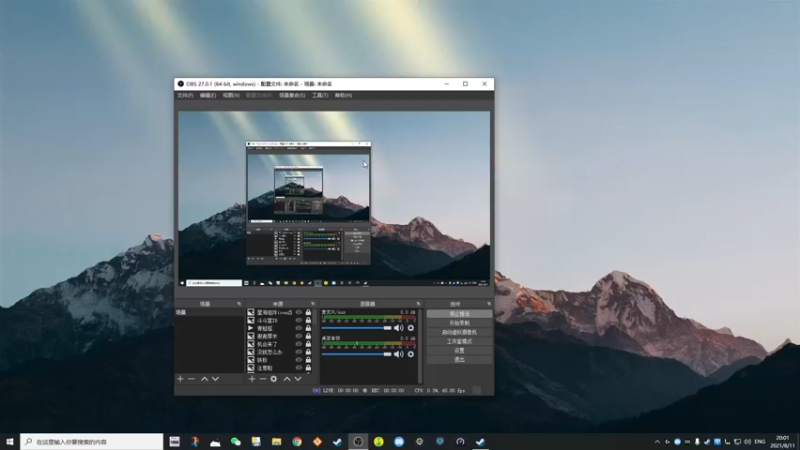This screenshot has width=800, height=450.
Task: Pop out the 混音器 dock panel
Action: click(418, 304)
